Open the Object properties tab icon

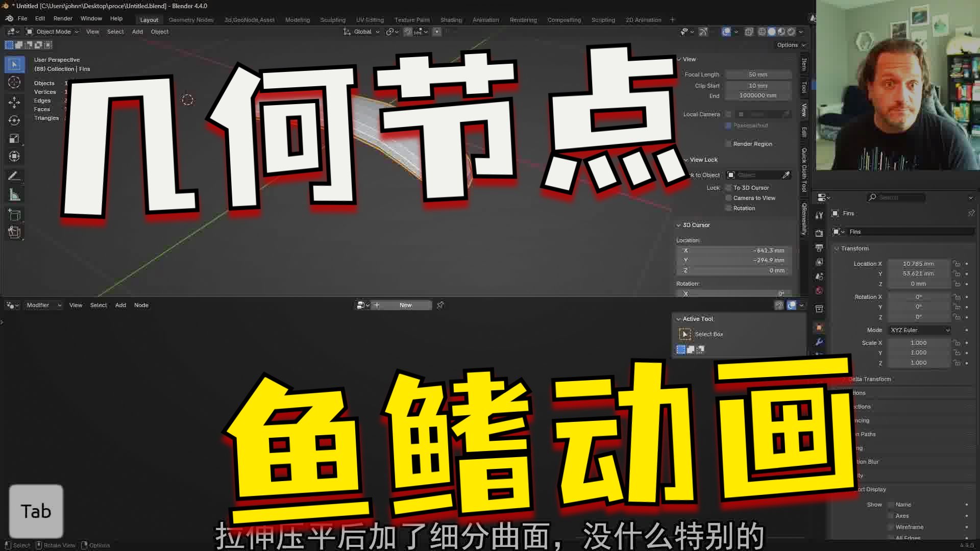click(819, 327)
